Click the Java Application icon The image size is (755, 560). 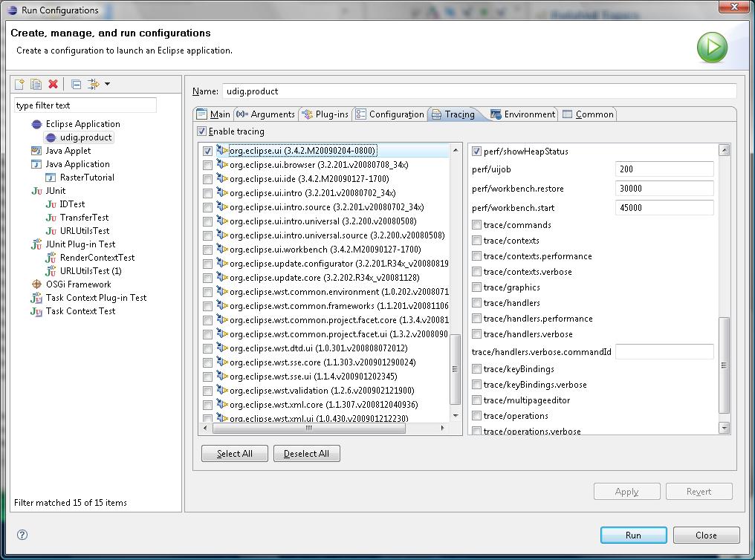point(36,164)
